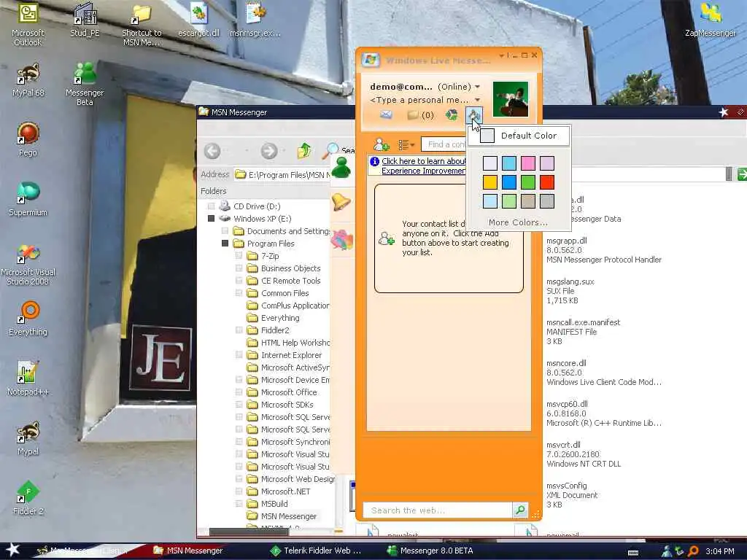The height and width of the screenshot is (560, 747).
Task: Open the golden bell alerts tab
Action: (341, 202)
